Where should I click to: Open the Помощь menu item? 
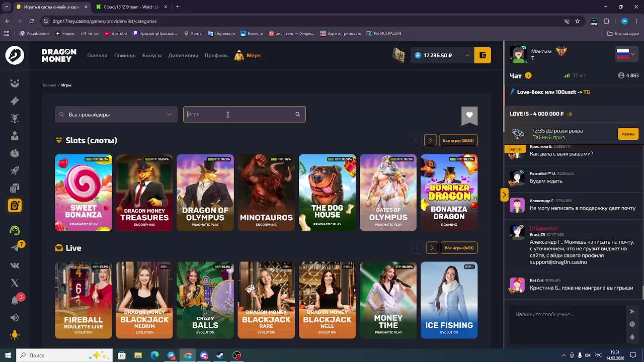coord(125,55)
